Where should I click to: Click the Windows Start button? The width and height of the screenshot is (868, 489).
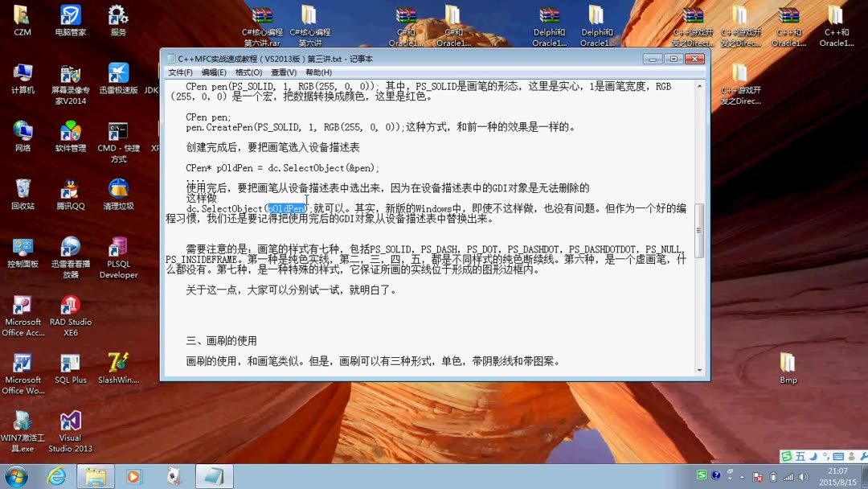click(14, 476)
